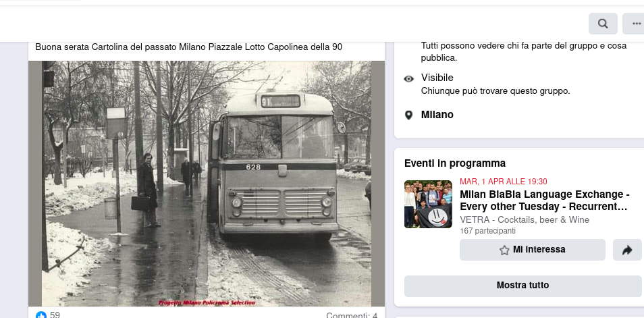Viewport: 644px width, 318px height.
Task: Mark event with Mi interessa button
Action: point(533,250)
